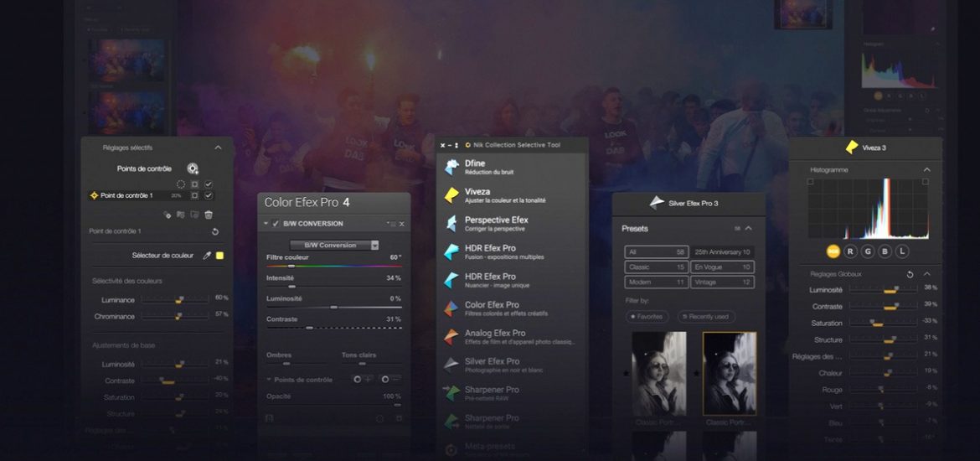Reset Point de contrôle 1 settings
This screenshot has width=980, height=461.
click(x=215, y=231)
